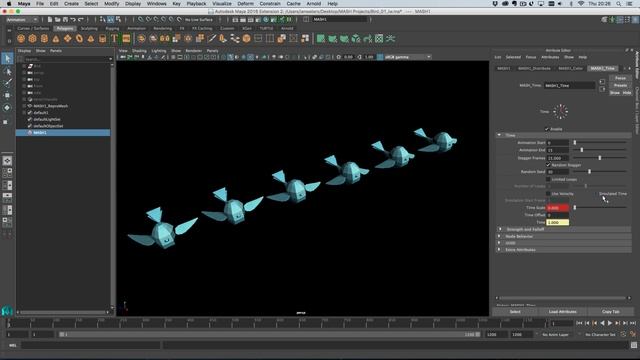Click the Copy Tab button
This screenshot has height=360, width=640.
611,311
